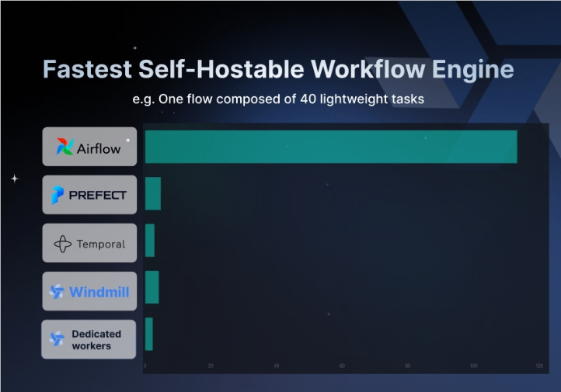The width and height of the screenshot is (561, 392).
Task: Select the Windmill label text
Action: tap(99, 292)
